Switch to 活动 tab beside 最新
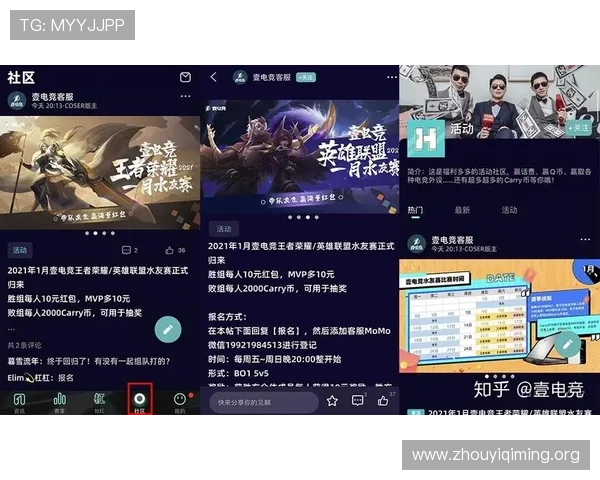Image resolution: width=600 pixels, height=480 pixels. [x=509, y=210]
